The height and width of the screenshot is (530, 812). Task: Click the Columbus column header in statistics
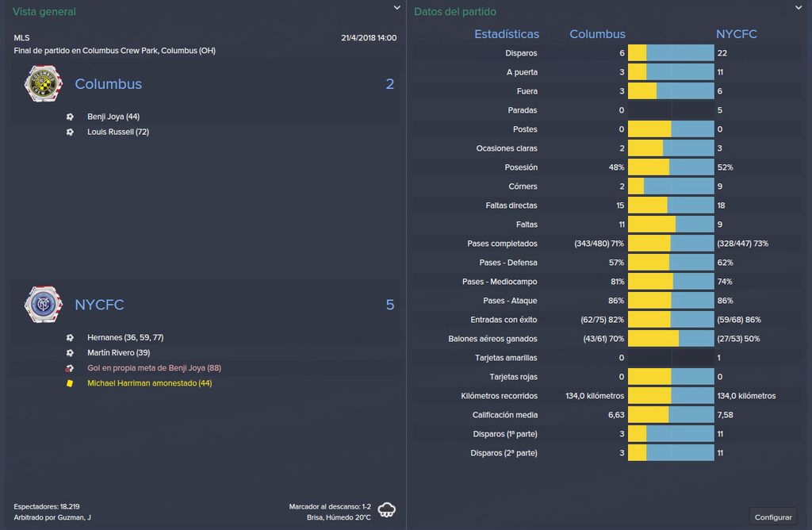[597, 34]
